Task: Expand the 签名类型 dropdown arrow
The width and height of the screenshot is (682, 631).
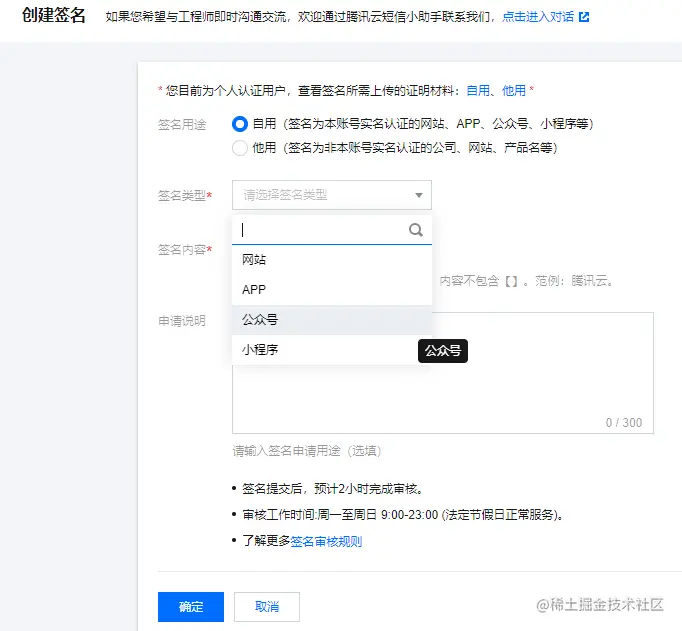Action: (419, 195)
